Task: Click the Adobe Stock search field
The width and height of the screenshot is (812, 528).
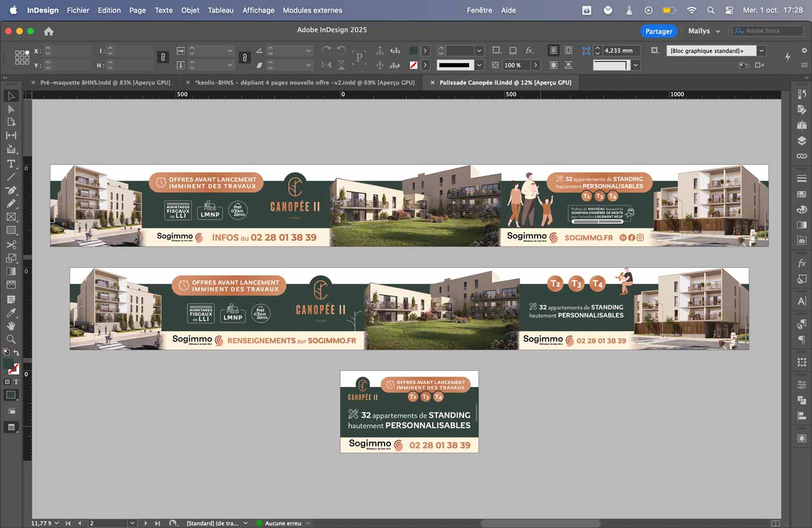Action: pos(771,31)
